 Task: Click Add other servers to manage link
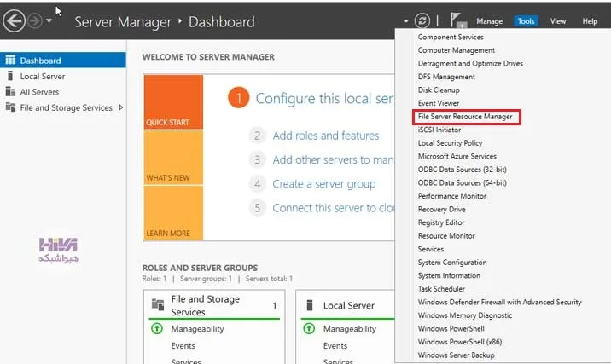coord(333,159)
